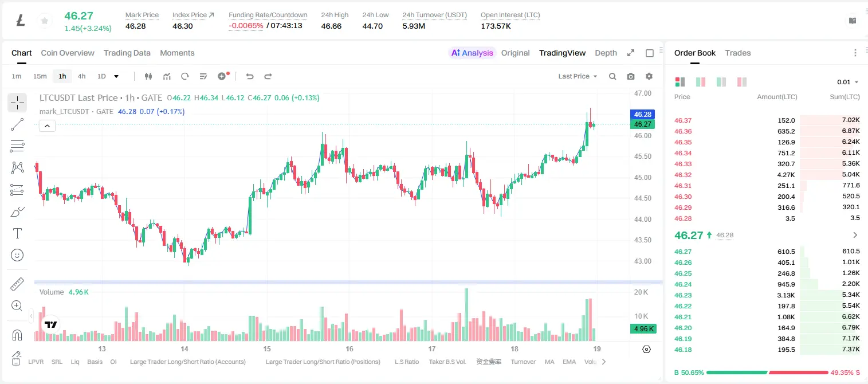Toggle the magnet snap mode
Image resolution: width=868 pixels, height=384 pixels.
17,334
